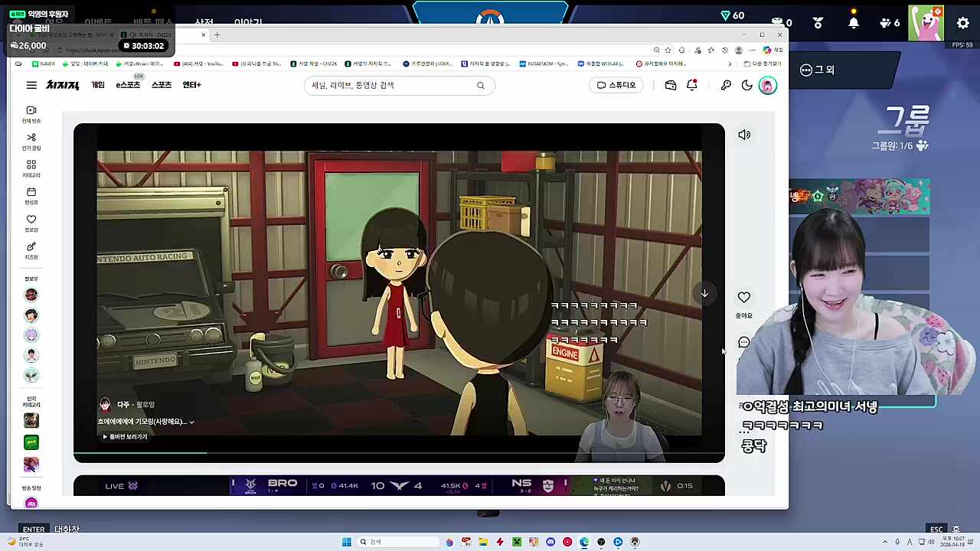Viewport: 980px width, 551px height.
Task: Toggle dark mode moon icon
Action: click(747, 85)
